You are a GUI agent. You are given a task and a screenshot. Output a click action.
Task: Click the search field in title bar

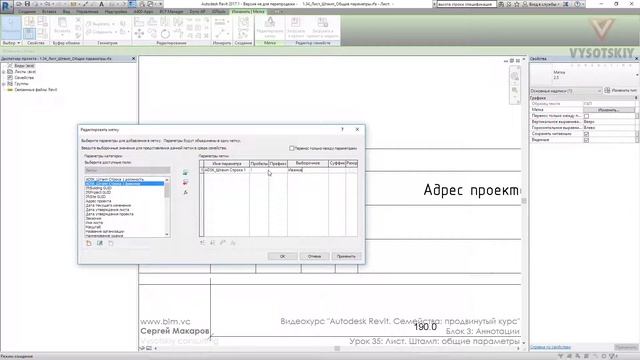tap(466, 4)
